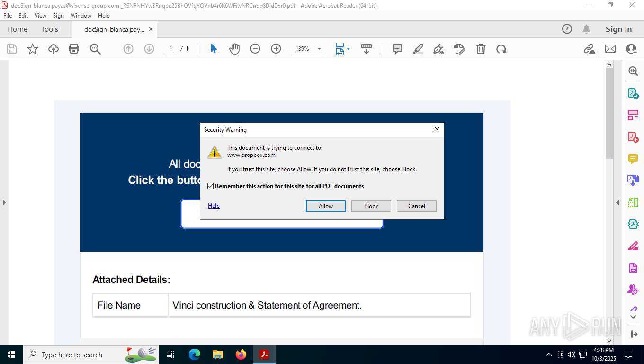This screenshot has height=364, width=644.
Task: Click Allow in Security Warning
Action: 326,206
